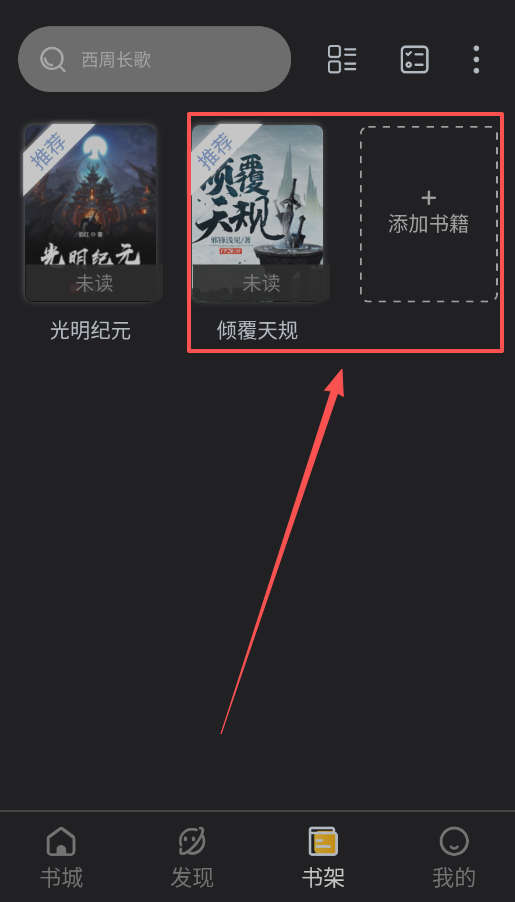
Task: Select the 我的 tab label
Action: click(x=454, y=878)
